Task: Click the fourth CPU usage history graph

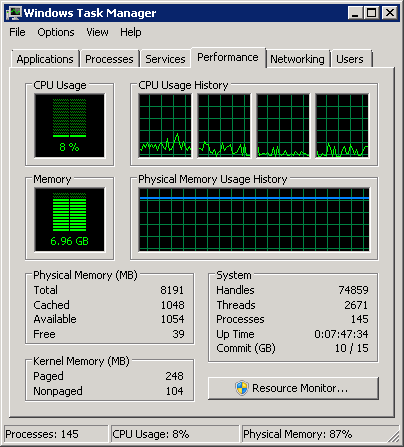Action: pos(342,126)
